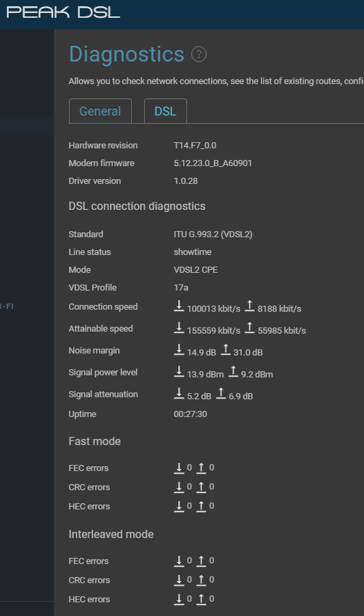Click the Modem firmware version value
The width and height of the screenshot is (364, 616).
pos(212,163)
